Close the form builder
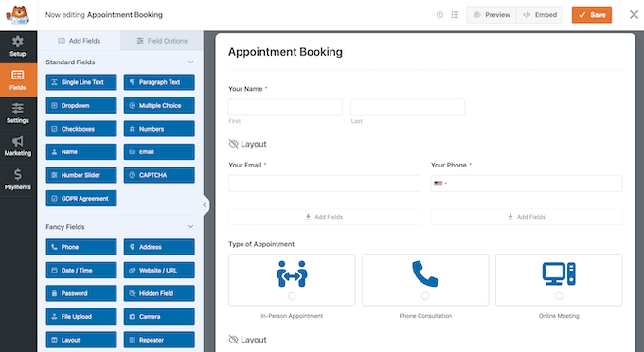Image resolution: width=644 pixels, height=352 pixels. [634, 15]
